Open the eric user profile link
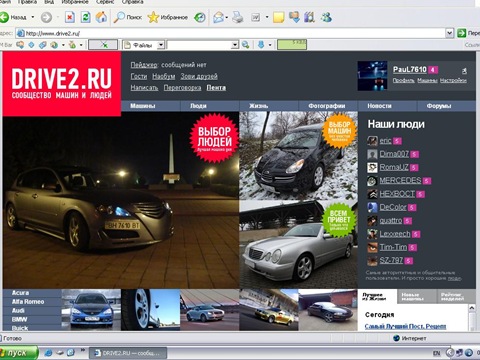The height and width of the screenshot is (360, 480). coord(385,141)
